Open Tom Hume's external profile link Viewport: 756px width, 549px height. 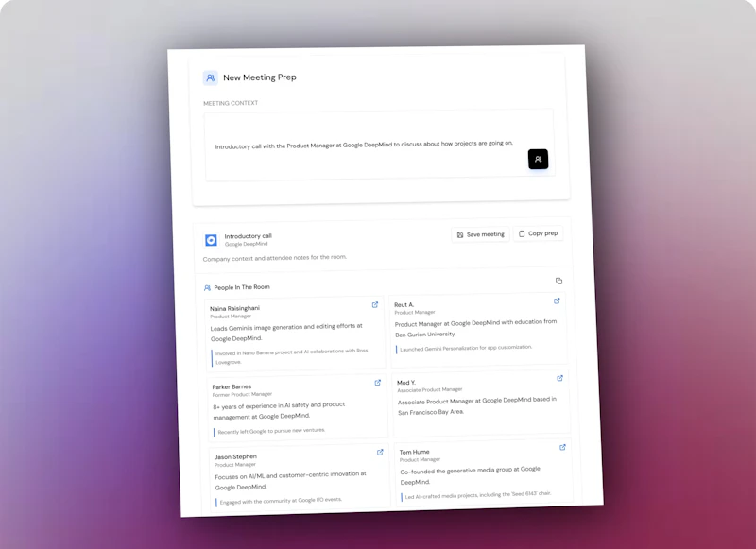(x=562, y=447)
